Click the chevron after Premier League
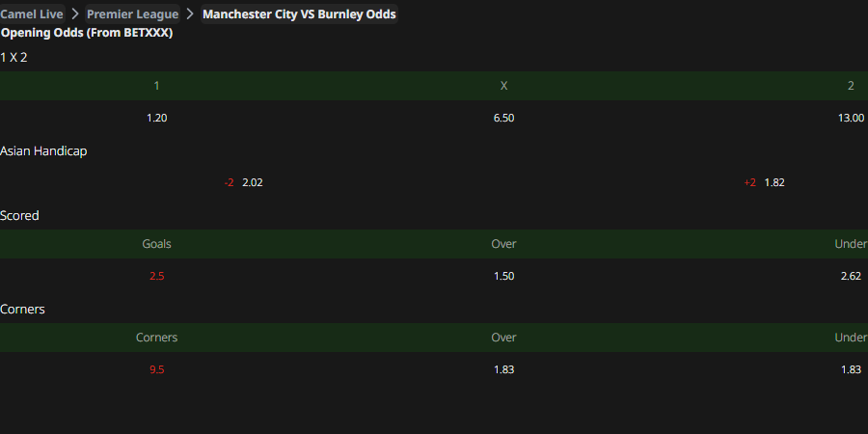This screenshot has height=434, width=868. [x=190, y=14]
